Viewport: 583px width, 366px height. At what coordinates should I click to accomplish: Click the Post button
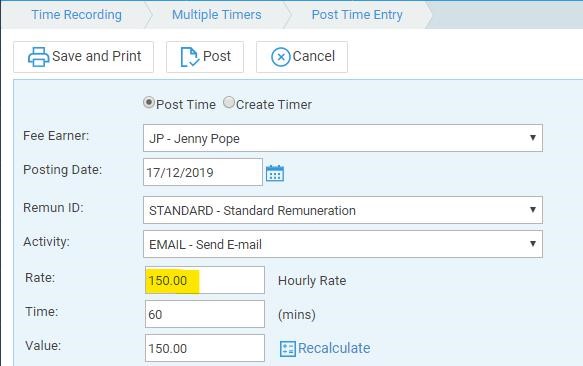[205, 57]
